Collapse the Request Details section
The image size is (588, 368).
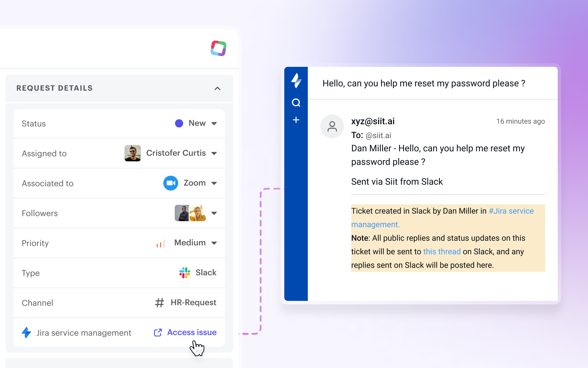[217, 88]
